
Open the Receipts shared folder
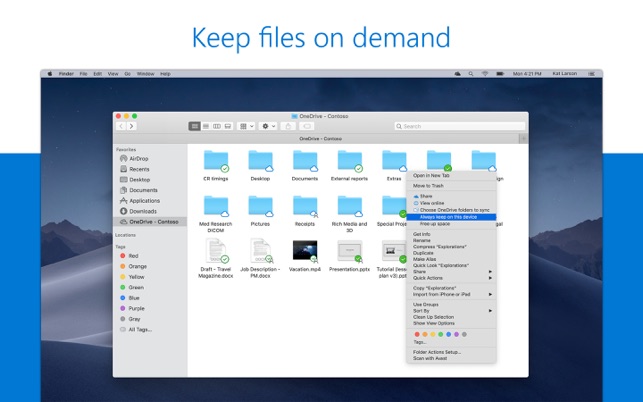click(x=305, y=206)
